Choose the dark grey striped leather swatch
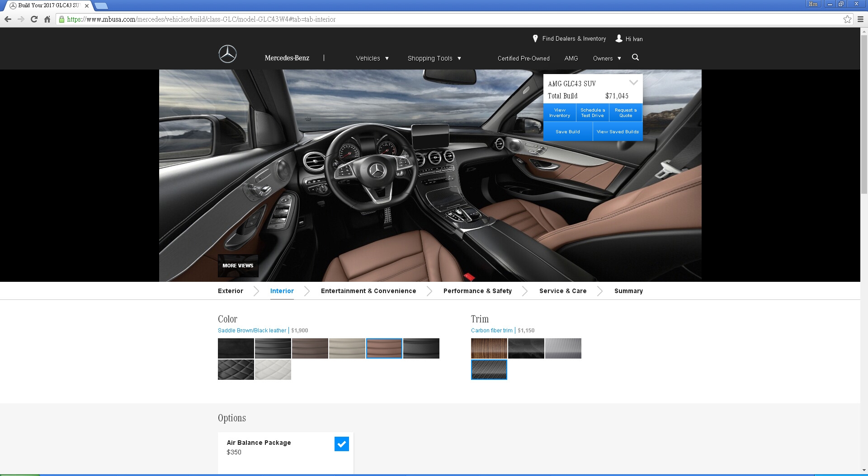 click(273, 348)
